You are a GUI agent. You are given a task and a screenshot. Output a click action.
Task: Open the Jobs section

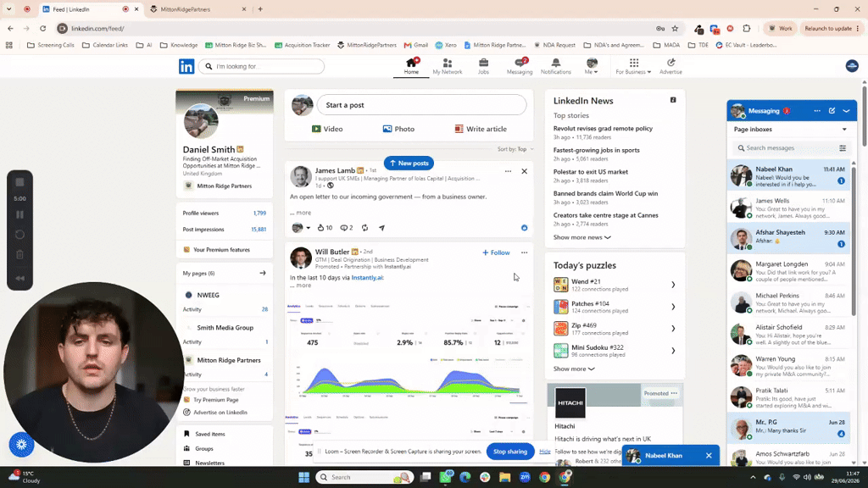coord(483,66)
